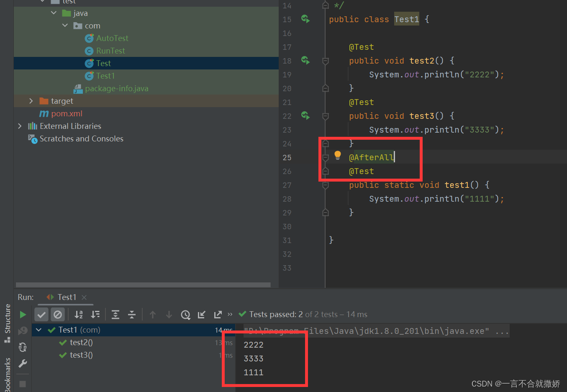Sort tests alphabetically
This screenshot has height=392, width=567.
coord(79,314)
